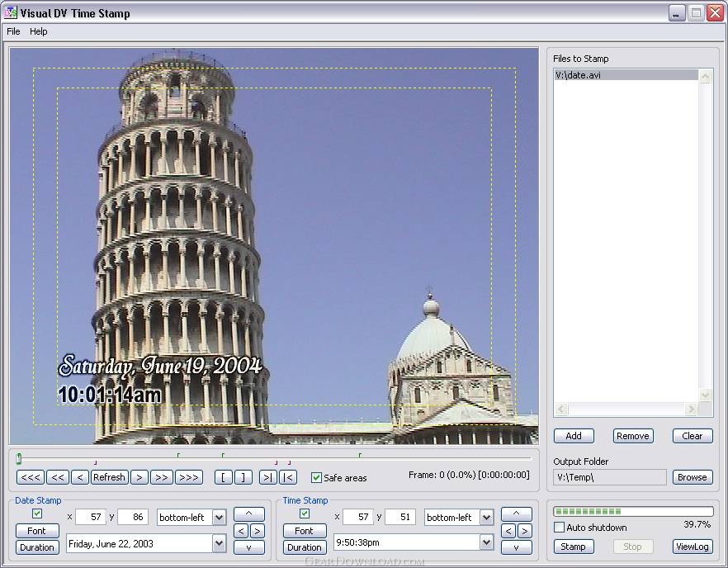Select V:\date.avi in Files to Stamp

(x=626, y=75)
